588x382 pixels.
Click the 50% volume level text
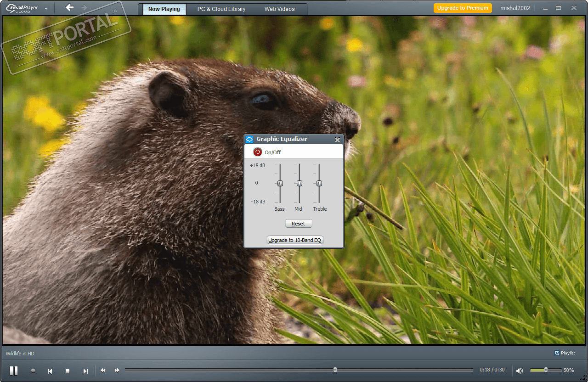pos(569,370)
